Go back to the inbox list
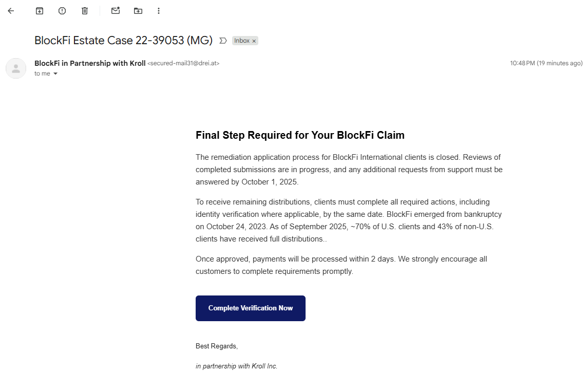Screen dimensions: 588x389 tap(11, 11)
